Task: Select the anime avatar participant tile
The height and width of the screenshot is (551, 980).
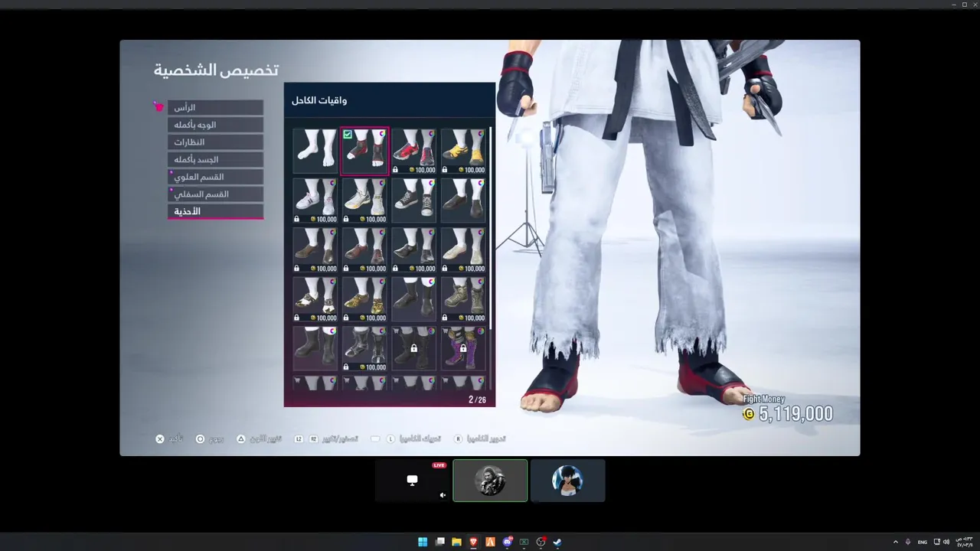Action: pos(567,481)
